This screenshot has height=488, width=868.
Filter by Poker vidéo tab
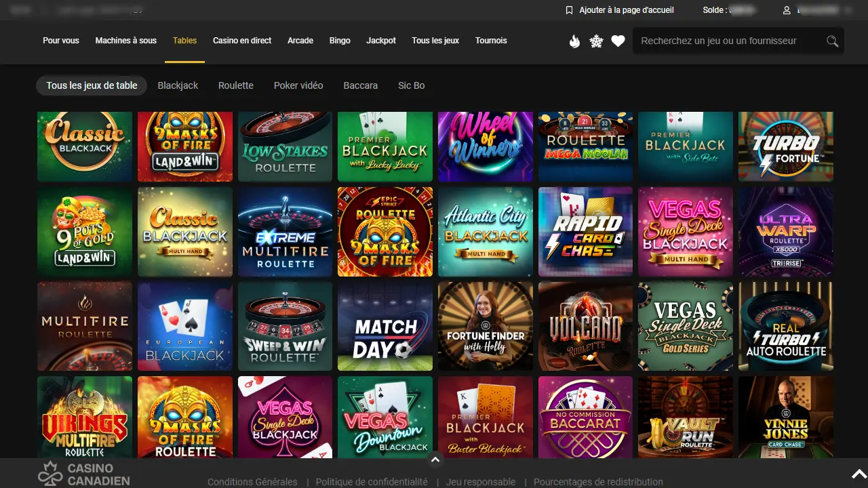pos(298,85)
